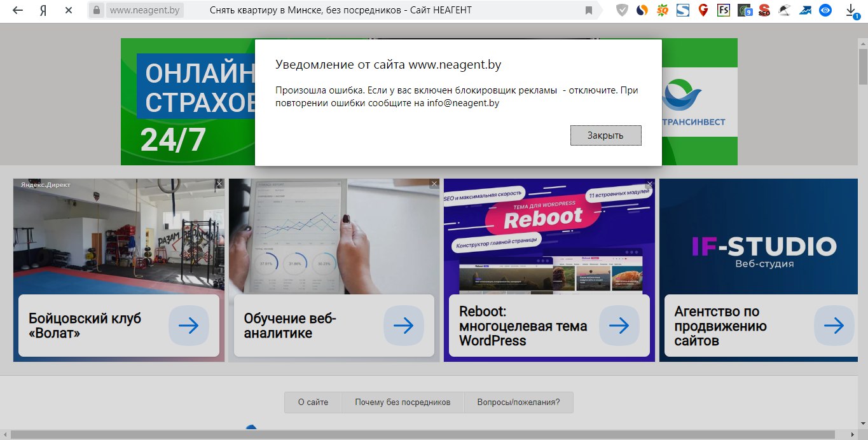Open the red G pin extension
Image resolution: width=868 pixels, height=440 pixels.
coord(703,10)
